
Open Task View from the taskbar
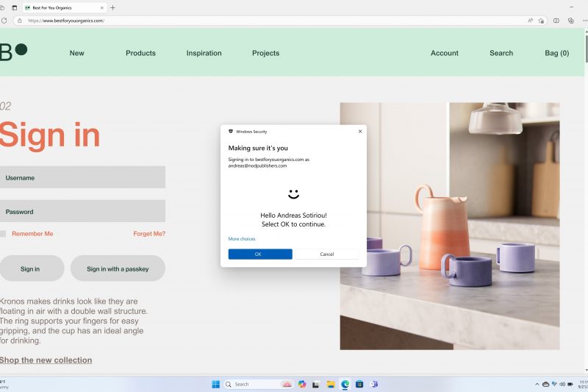(316, 384)
